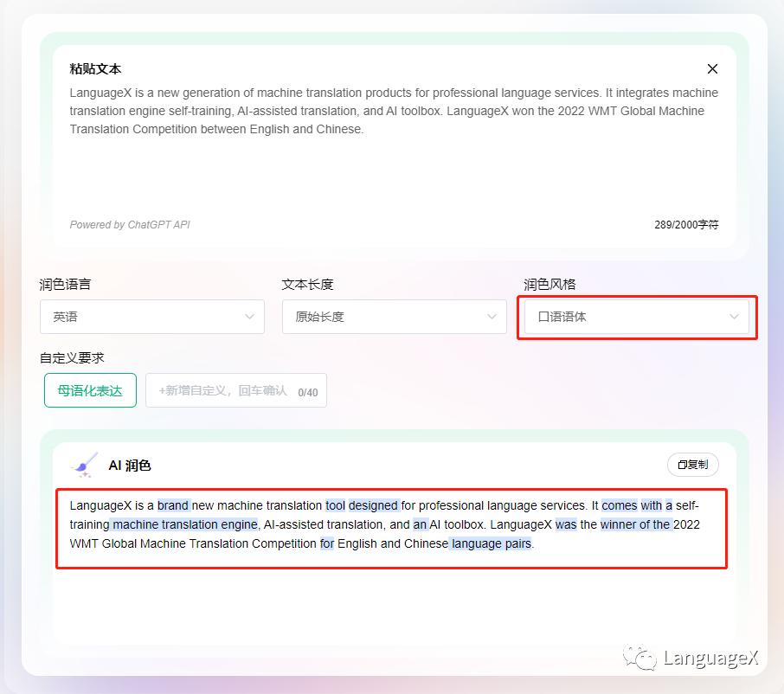Click the AI 润色 heading text
Image resolution: width=784 pixels, height=694 pixels.
(x=130, y=466)
